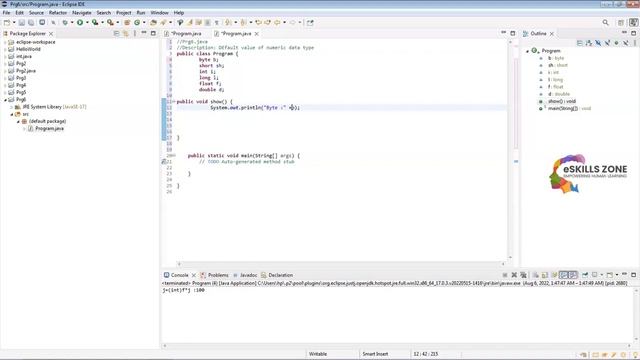Viewport: 640px width, 360px height.
Task: Click the Coverage launch icon
Action: pos(95,23)
